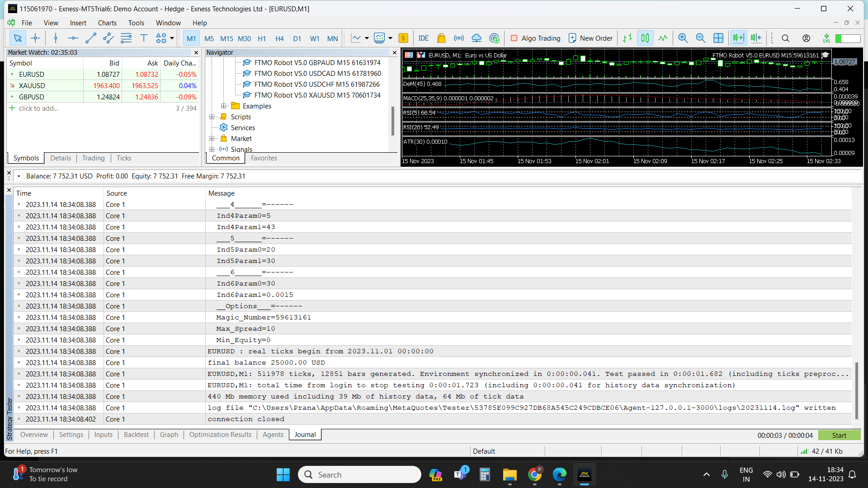Draw a vertical line tool
The image size is (868, 488).
[56, 38]
